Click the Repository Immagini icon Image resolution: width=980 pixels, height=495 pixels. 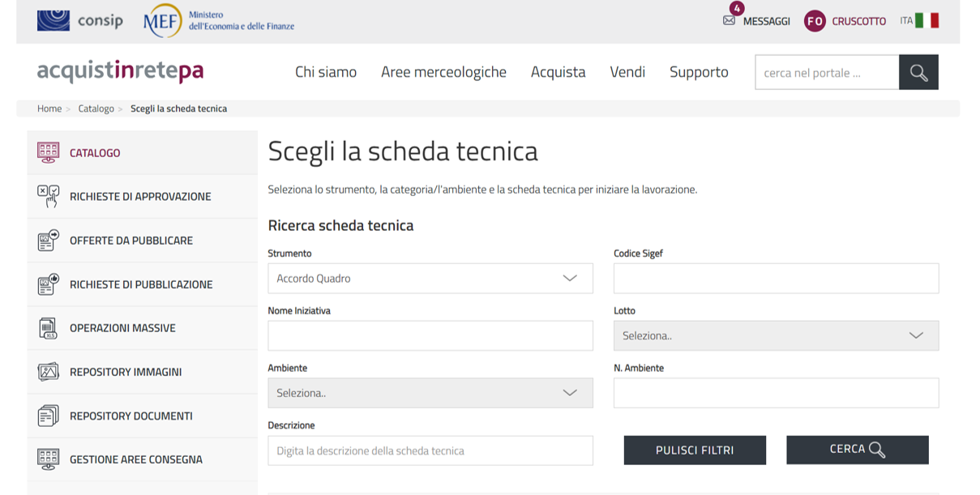click(48, 372)
